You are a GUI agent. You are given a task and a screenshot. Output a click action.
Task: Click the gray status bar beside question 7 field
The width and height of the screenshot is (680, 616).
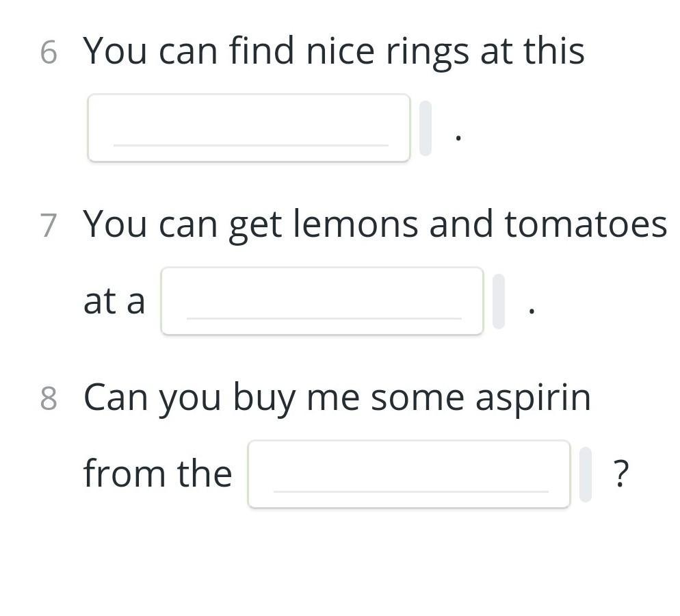[x=499, y=301]
